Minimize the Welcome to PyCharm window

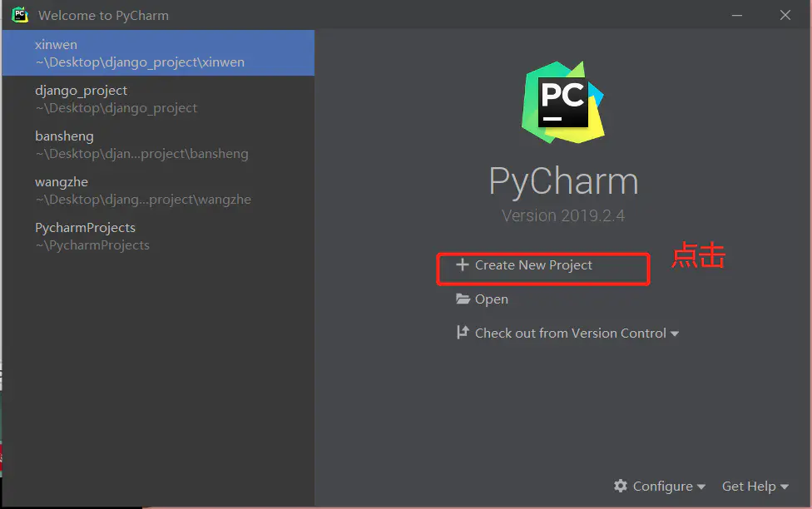pyautogui.click(x=737, y=15)
